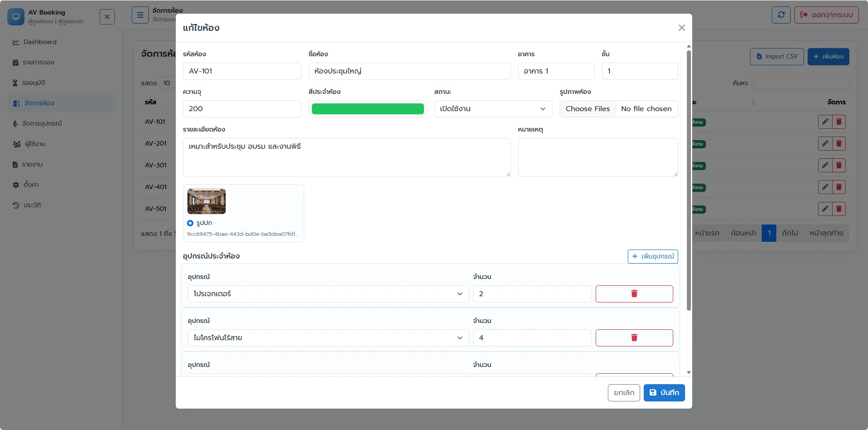
Task: Click the เพิ่มห้อง add room button
Action: click(828, 57)
